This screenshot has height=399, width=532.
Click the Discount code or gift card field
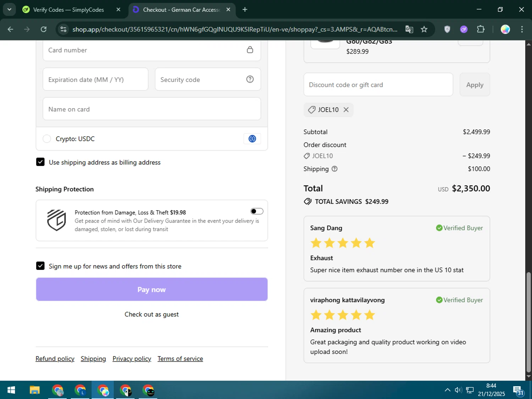[x=378, y=84]
